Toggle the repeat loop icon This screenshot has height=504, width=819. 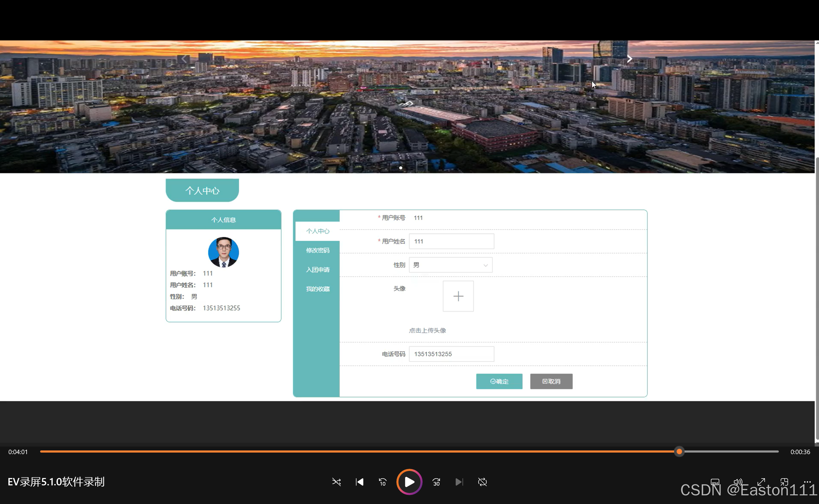point(482,482)
